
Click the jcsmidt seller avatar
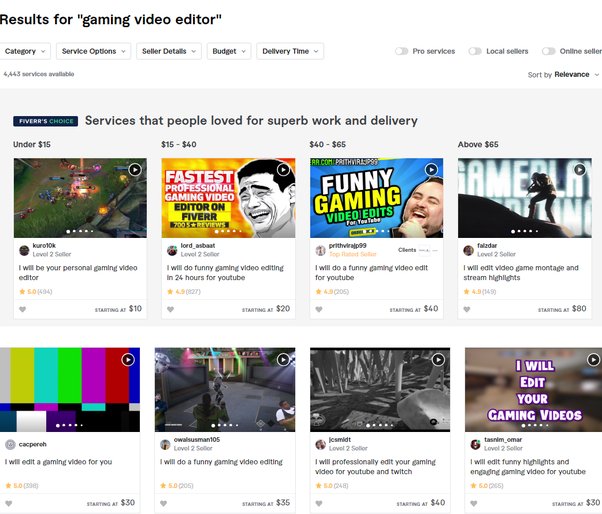pos(321,445)
